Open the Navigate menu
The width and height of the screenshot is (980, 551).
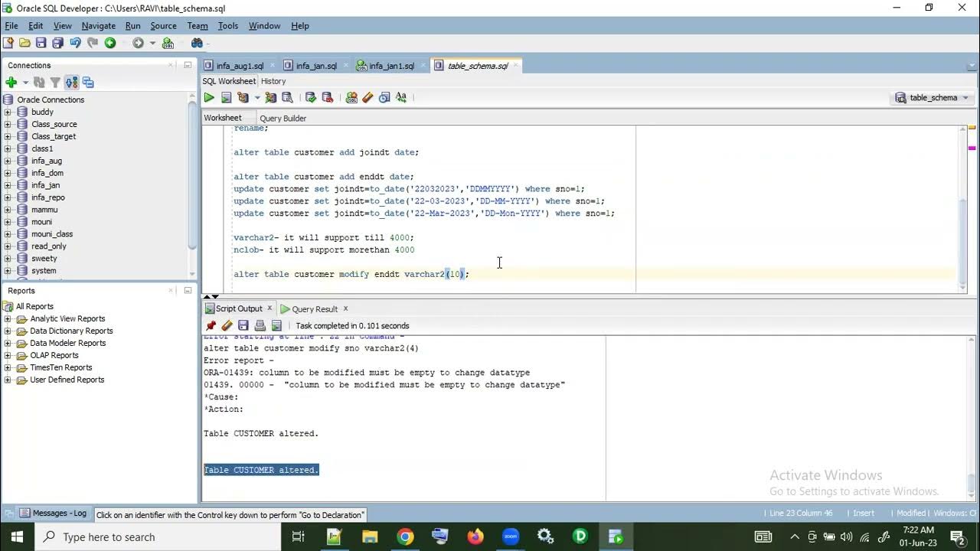coord(99,26)
